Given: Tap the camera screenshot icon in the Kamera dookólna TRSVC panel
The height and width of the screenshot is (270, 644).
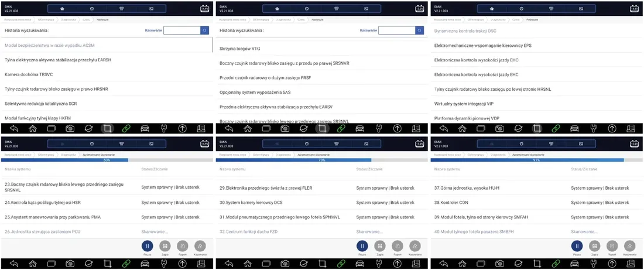Looking at the screenshot, I should coord(70,129).
